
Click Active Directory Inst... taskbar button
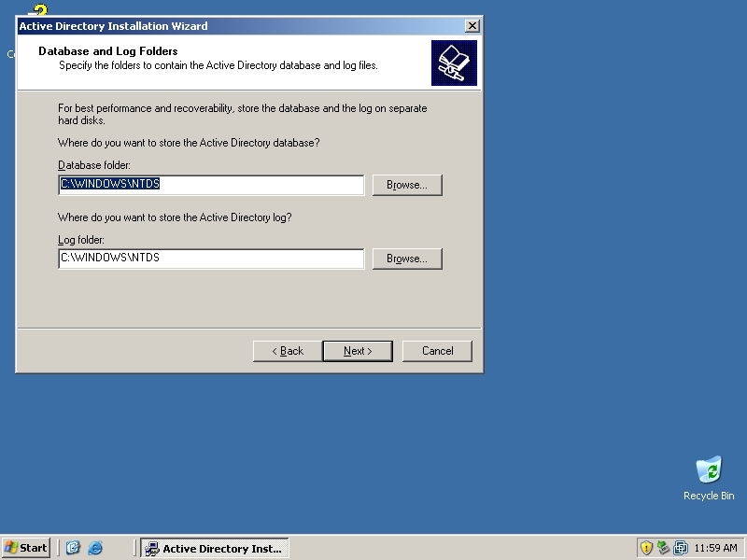(215, 548)
